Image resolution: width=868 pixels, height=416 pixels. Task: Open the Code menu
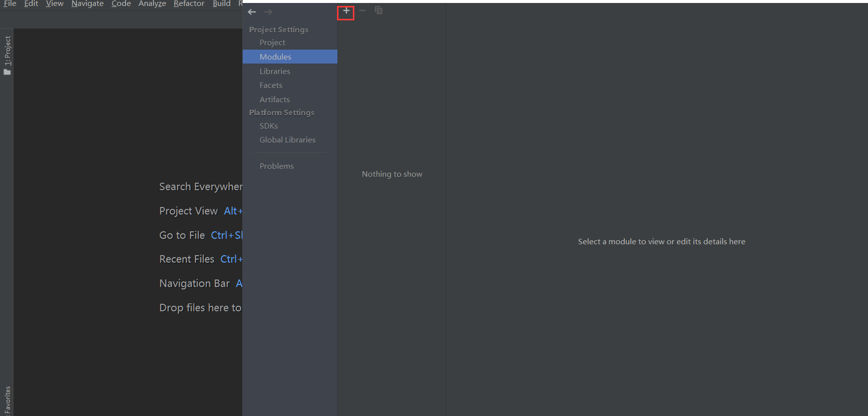coord(121,4)
